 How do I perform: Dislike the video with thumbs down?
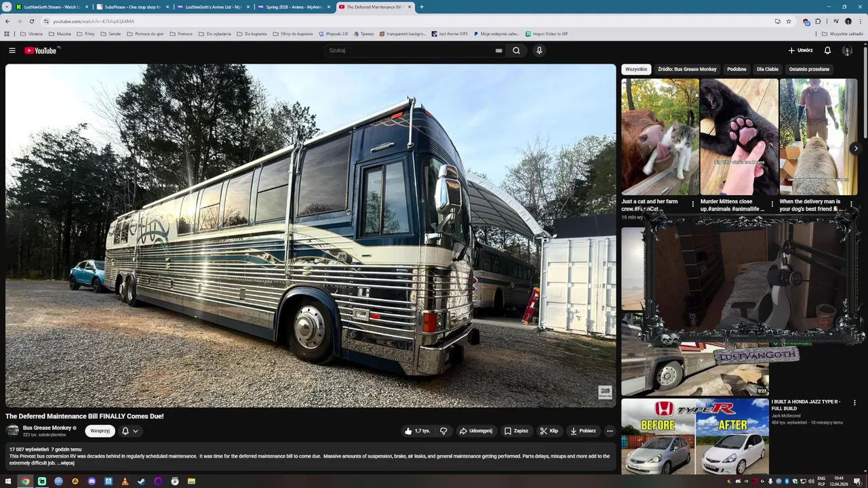[x=443, y=430]
